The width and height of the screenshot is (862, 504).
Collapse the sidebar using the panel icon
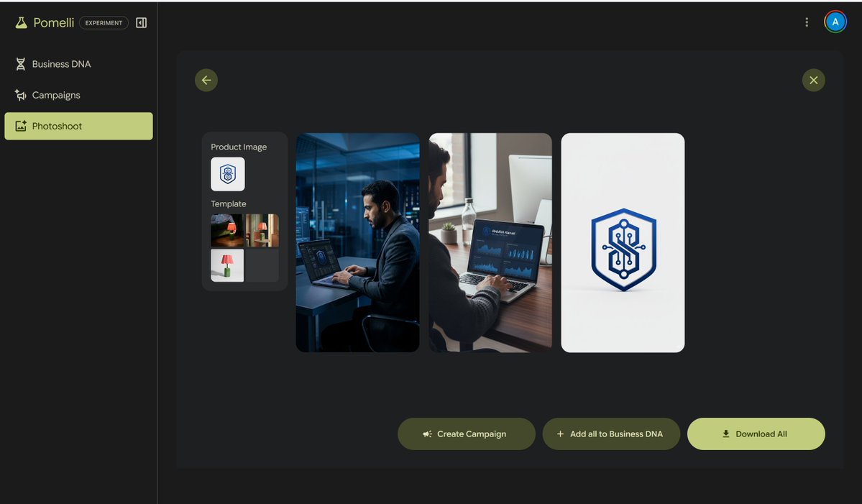(142, 22)
